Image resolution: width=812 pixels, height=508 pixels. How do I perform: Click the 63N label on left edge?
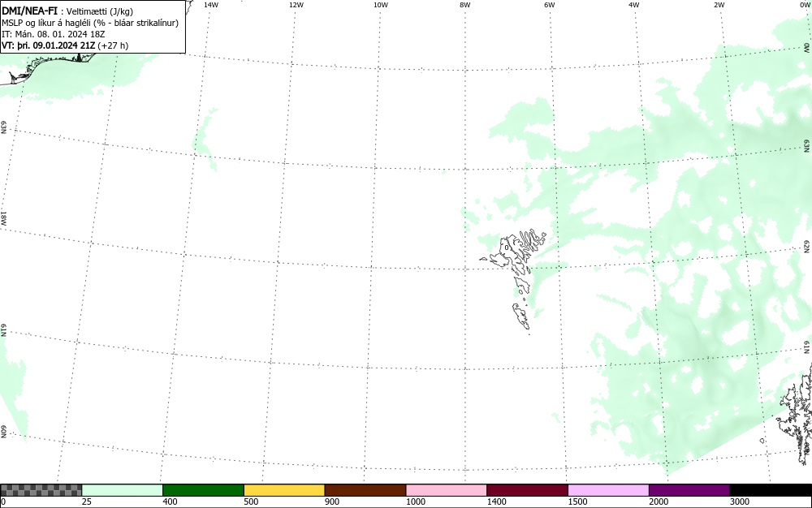(3, 127)
